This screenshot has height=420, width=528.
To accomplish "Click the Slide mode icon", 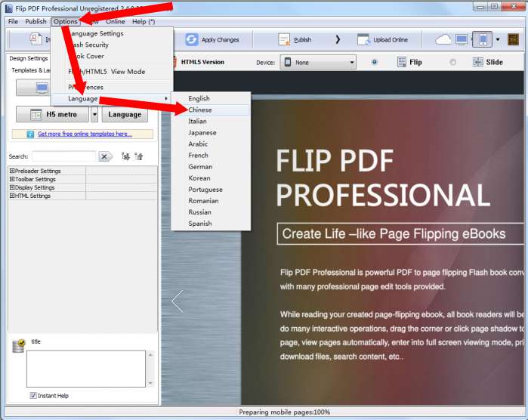I will tap(477, 62).
